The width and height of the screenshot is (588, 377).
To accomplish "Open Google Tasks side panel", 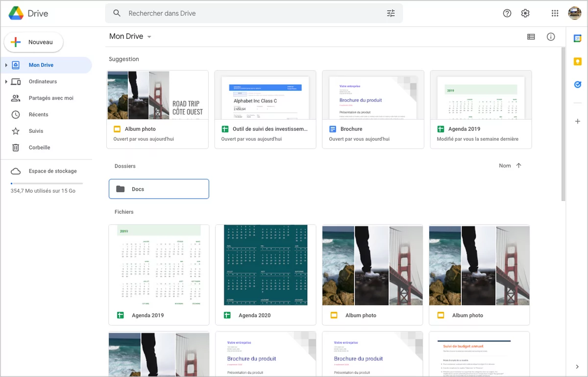I will tap(577, 85).
